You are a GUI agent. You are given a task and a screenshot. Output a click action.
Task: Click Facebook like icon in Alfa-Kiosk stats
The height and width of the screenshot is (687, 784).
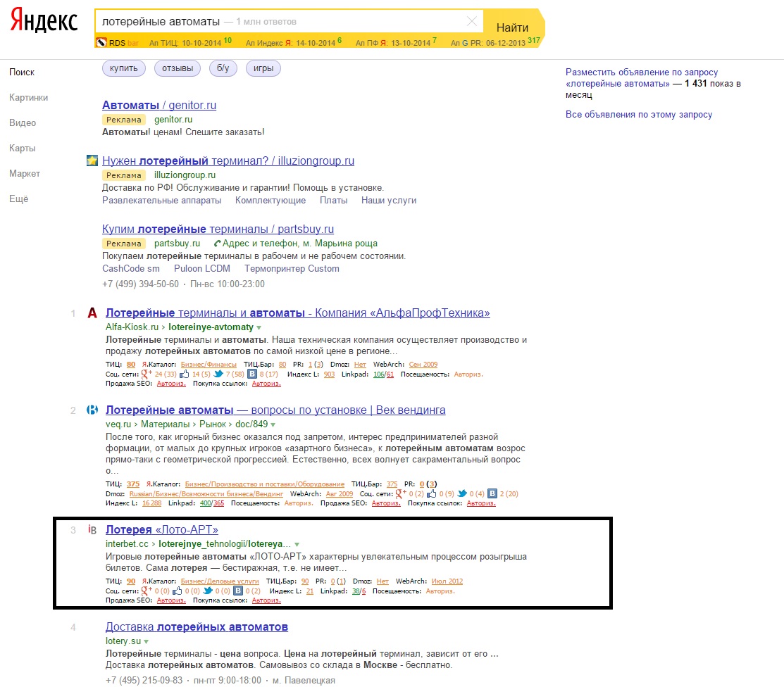[185, 374]
